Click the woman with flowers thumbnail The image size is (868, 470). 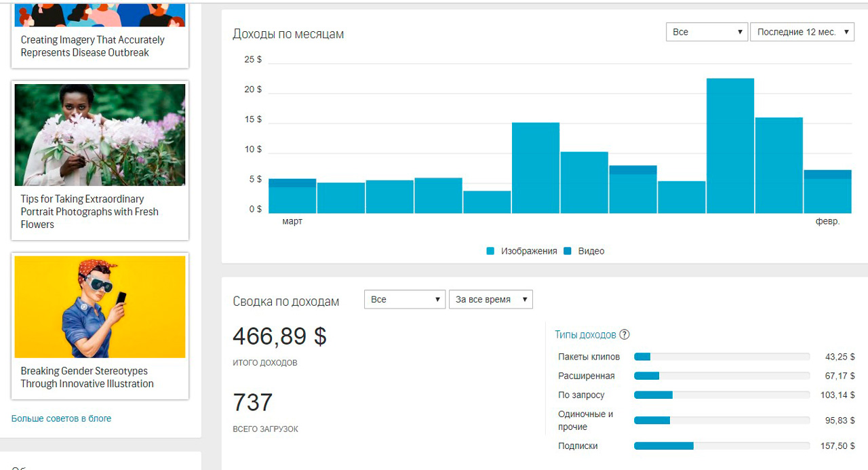(100, 135)
